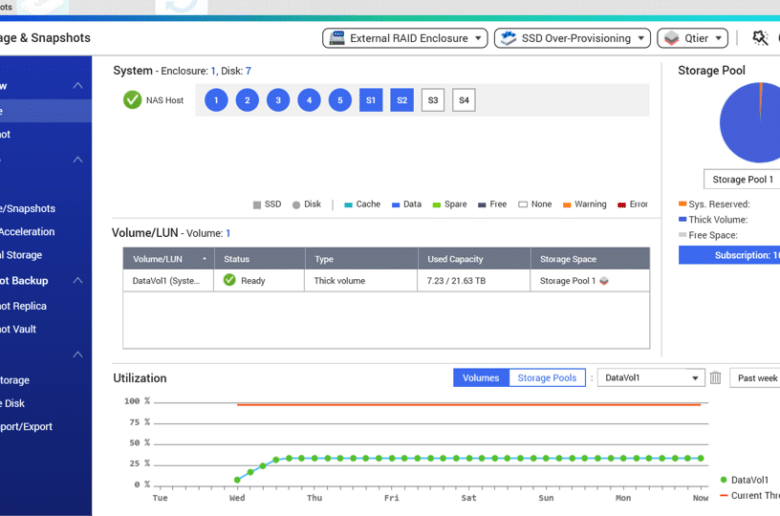
Task: Click the disk count link 7
Action: click(x=248, y=71)
